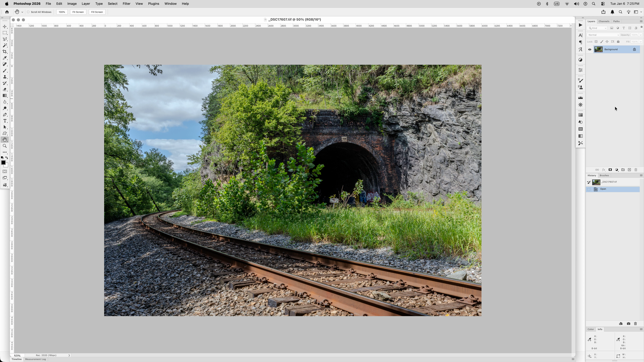This screenshot has width=644, height=362.
Task: Open the Layers panel options menu
Action: point(641,21)
